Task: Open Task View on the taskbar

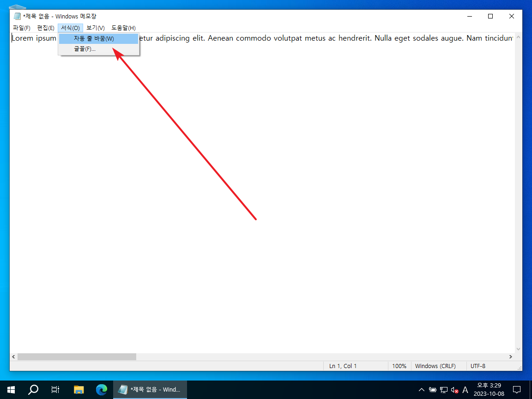Action: [55, 389]
